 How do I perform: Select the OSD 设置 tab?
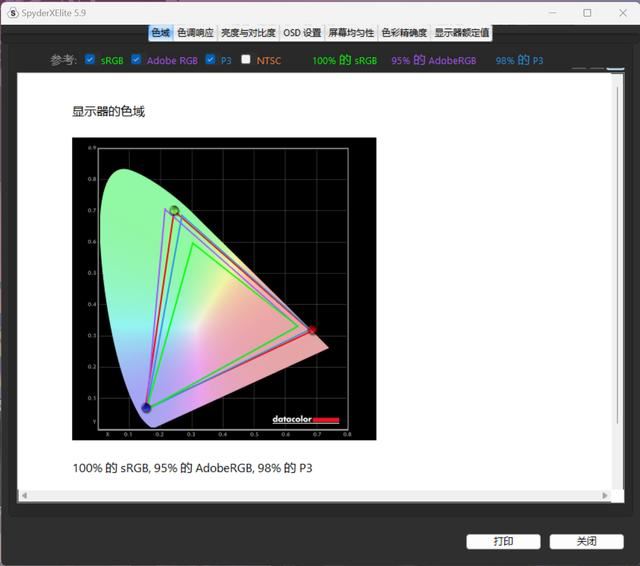point(302,33)
